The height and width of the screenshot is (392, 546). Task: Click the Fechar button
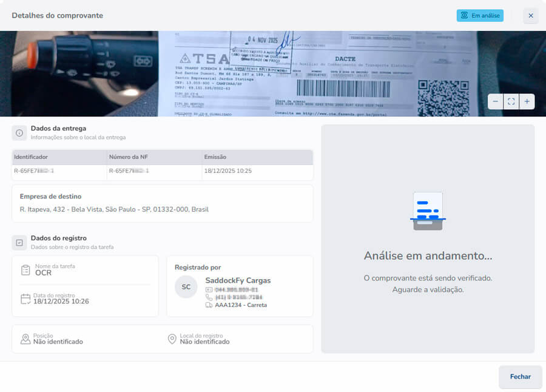[x=521, y=377]
